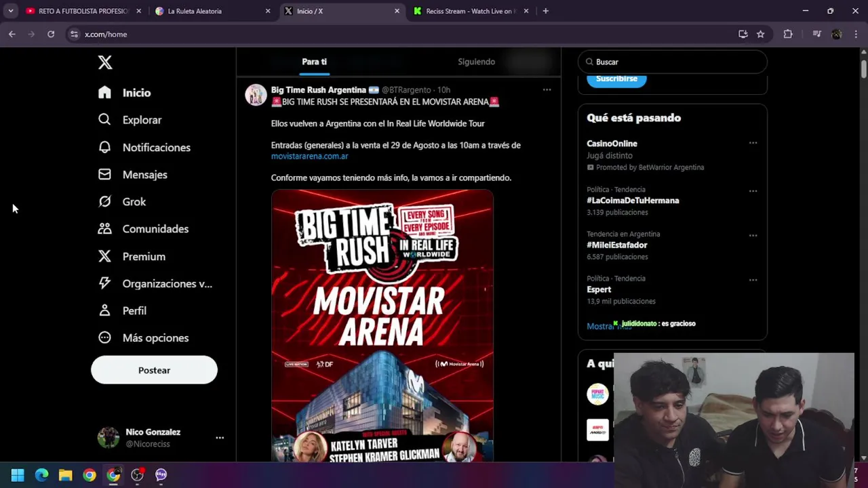The width and height of the screenshot is (868, 488).
Task: Follow the movistararena.com.ar link
Action: point(309,156)
